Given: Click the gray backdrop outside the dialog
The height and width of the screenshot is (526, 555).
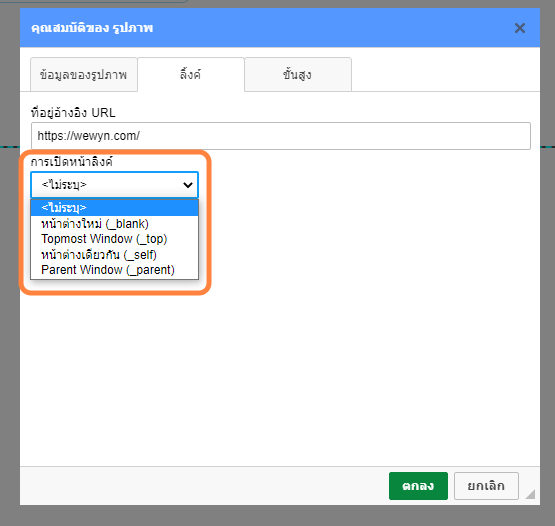Looking at the screenshot, I should [10, 283].
